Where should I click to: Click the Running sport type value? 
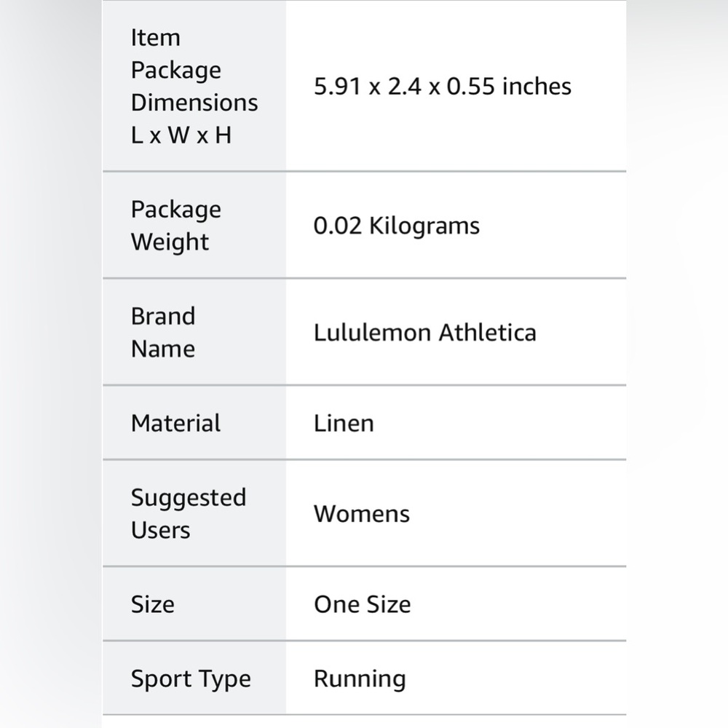360,679
